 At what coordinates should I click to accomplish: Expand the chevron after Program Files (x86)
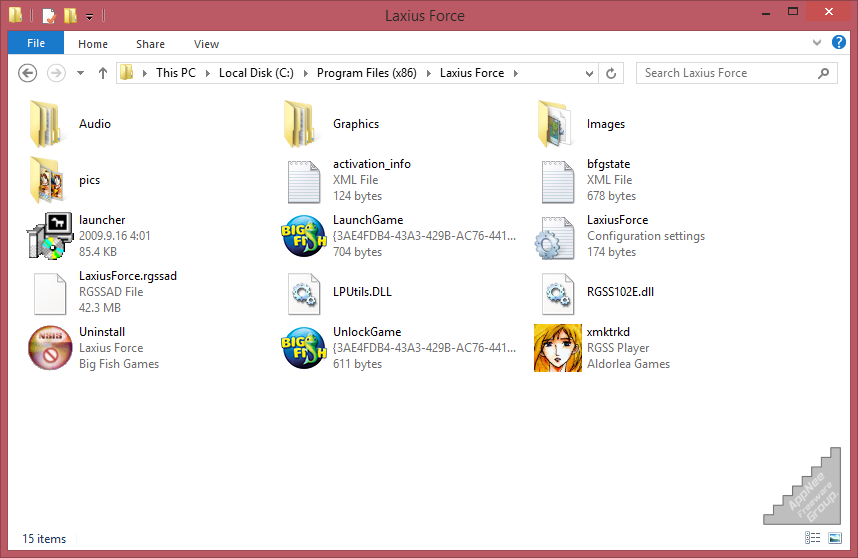(x=428, y=73)
